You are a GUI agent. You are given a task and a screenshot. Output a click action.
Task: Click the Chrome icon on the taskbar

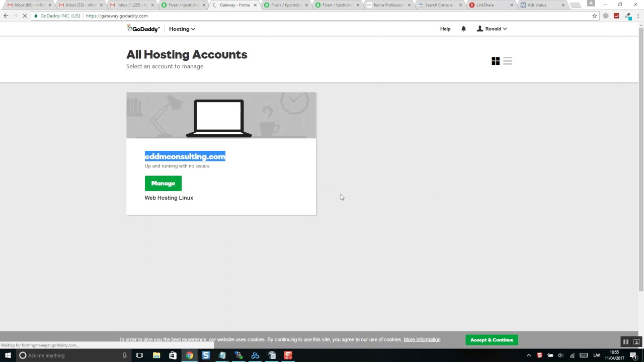point(189,355)
